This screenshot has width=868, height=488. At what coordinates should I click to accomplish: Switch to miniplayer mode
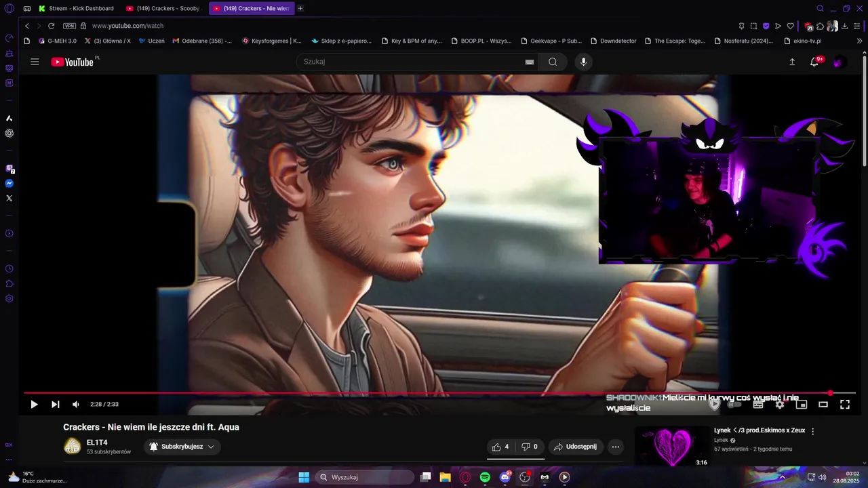802,405
